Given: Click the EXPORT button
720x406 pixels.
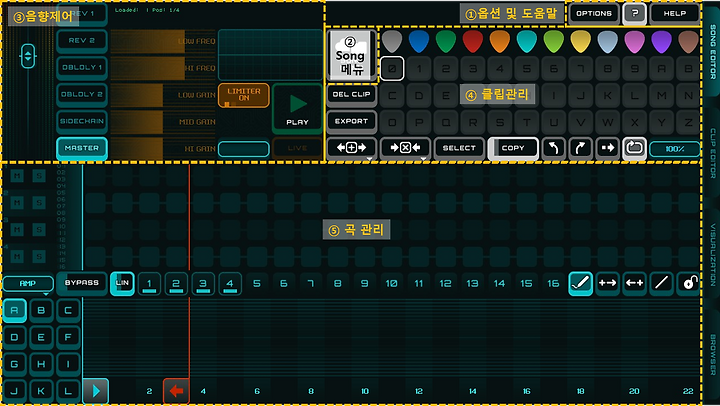Looking at the screenshot, I should (x=351, y=121).
